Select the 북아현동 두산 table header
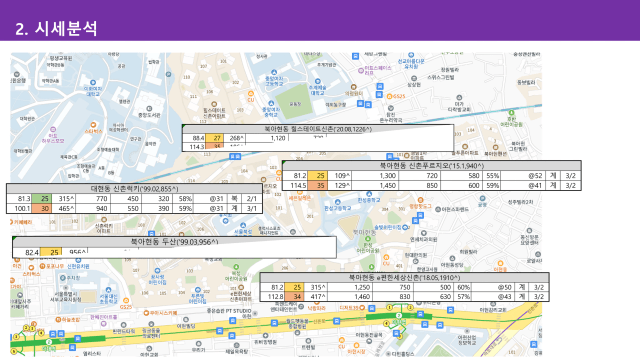 point(174,242)
